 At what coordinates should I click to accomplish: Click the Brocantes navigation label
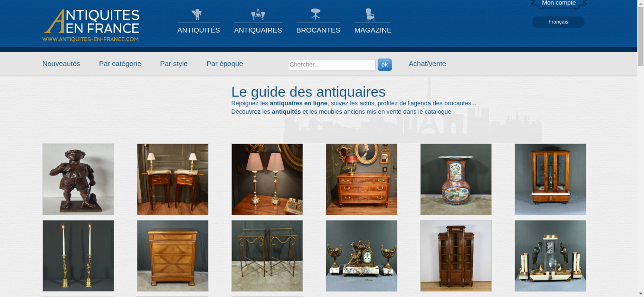[x=318, y=30]
